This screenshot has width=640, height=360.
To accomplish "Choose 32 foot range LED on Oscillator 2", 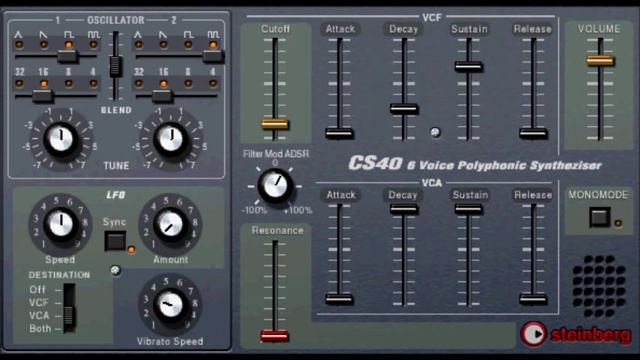I will coord(138,83).
